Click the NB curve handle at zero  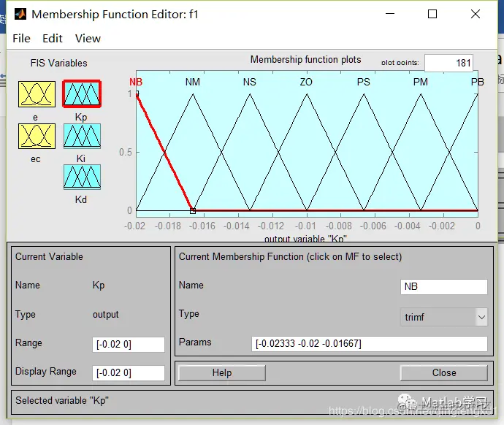[x=193, y=211]
